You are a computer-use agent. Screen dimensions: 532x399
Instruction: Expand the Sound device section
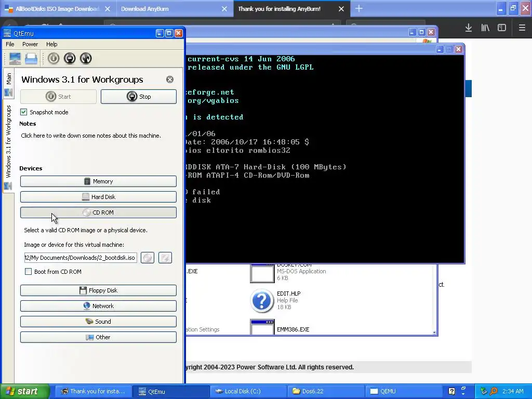98,322
